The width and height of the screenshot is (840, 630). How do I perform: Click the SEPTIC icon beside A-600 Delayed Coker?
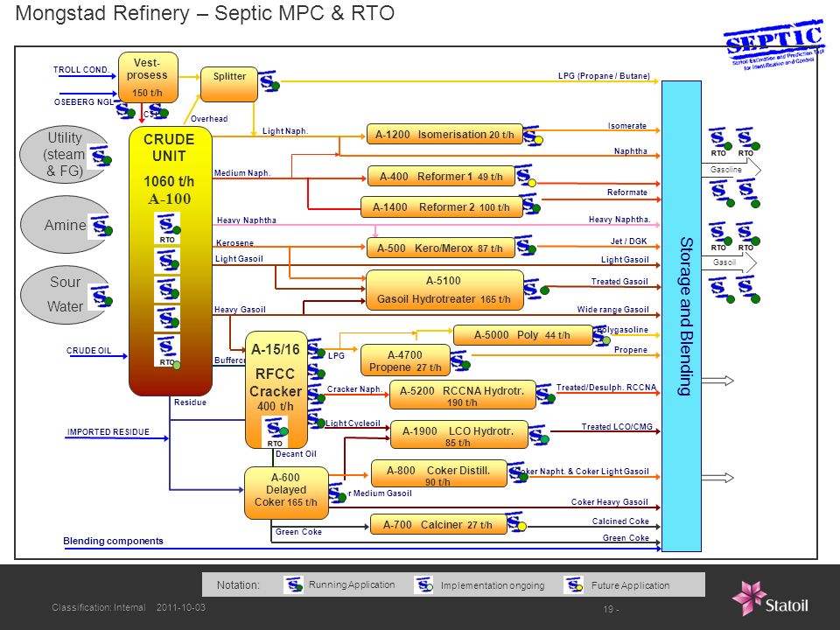(337, 493)
